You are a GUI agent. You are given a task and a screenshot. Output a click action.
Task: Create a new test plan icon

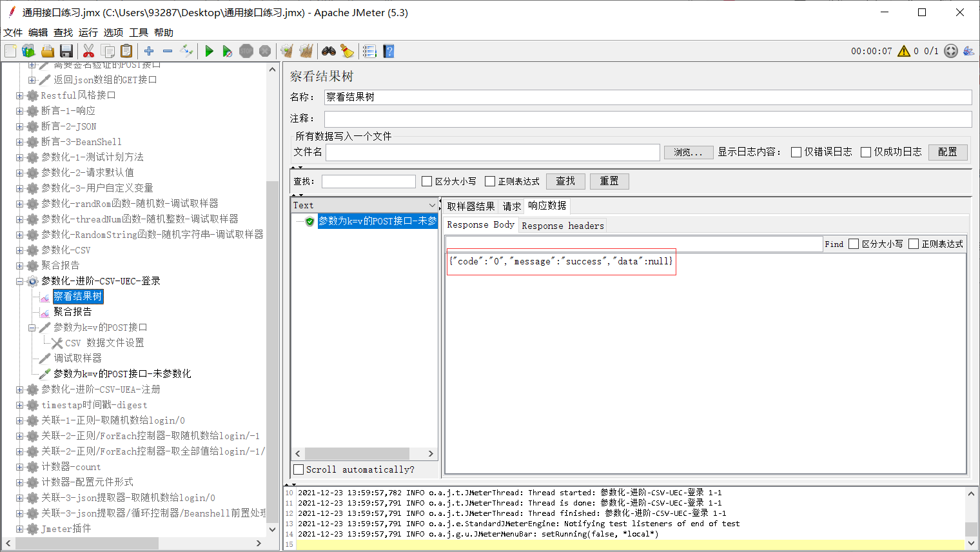click(x=10, y=51)
